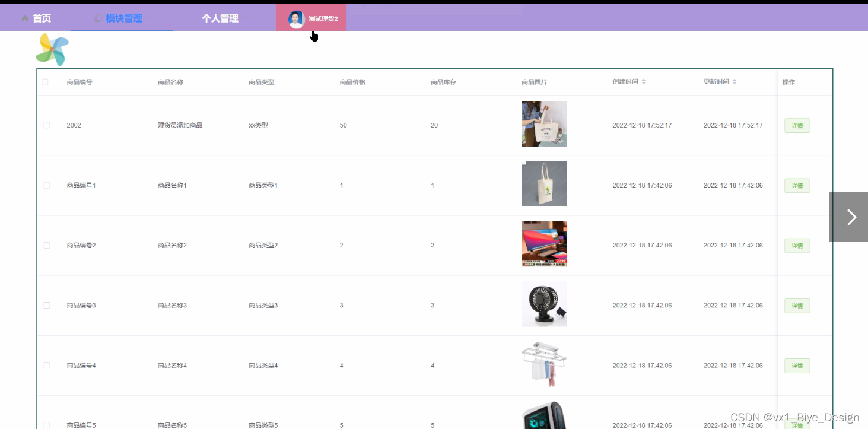Image resolution: width=868 pixels, height=429 pixels.
Task: Select checkbox for 商品编号4 row
Action: (47, 365)
